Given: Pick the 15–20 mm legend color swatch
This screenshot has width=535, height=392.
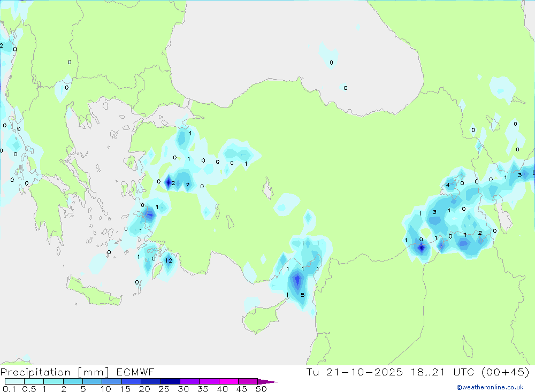Looking at the screenshot, I should [x=132, y=381].
